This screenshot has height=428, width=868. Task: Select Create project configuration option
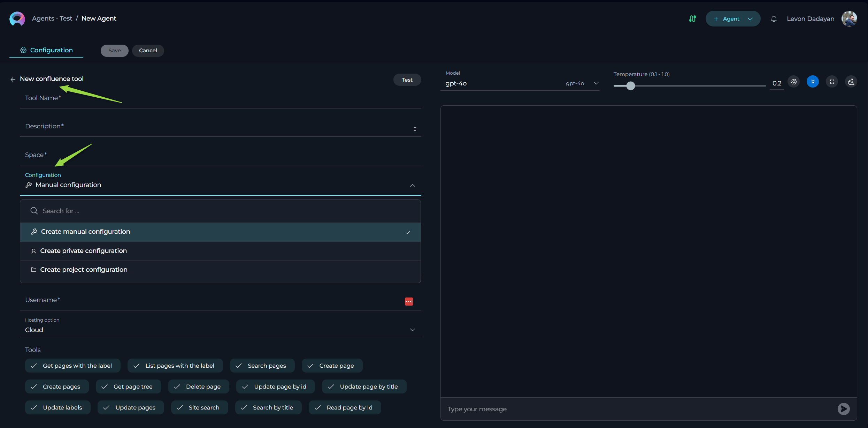[84, 269]
